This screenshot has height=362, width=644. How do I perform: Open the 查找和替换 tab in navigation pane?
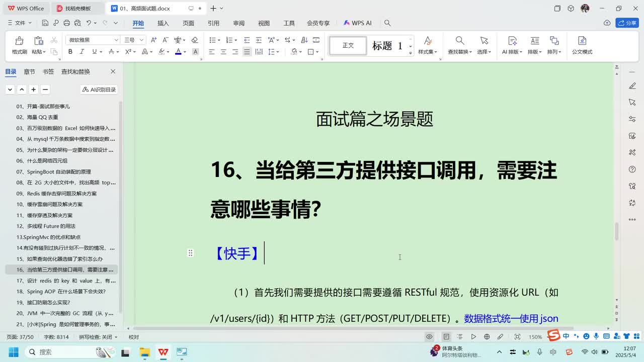pyautogui.click(x=75, y=72)
